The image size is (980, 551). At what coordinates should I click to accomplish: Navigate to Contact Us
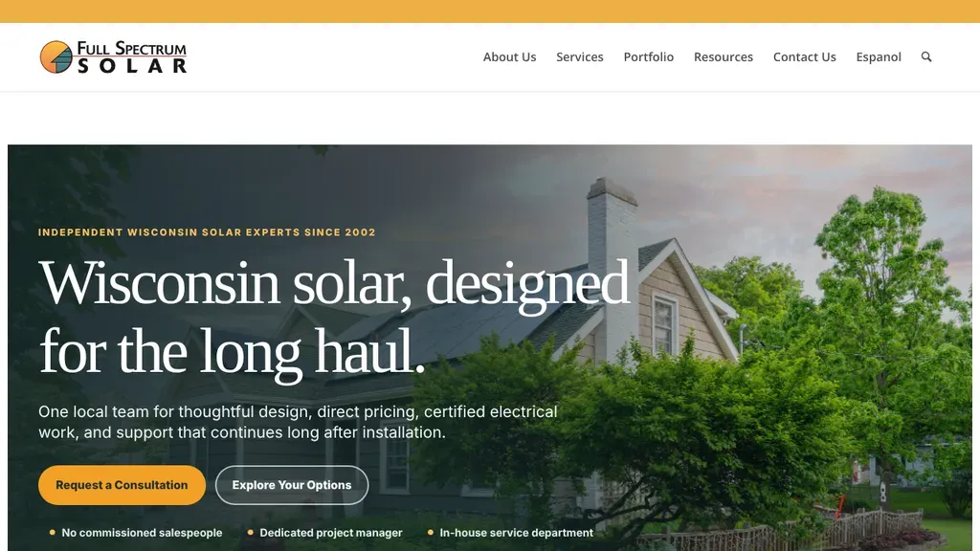tap(804, 56)
